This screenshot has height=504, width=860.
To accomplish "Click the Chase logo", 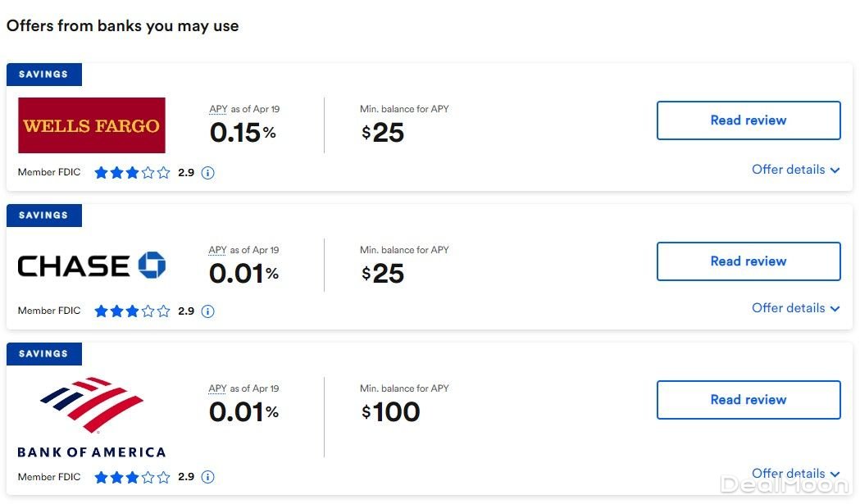I will [x=92, y=266].
